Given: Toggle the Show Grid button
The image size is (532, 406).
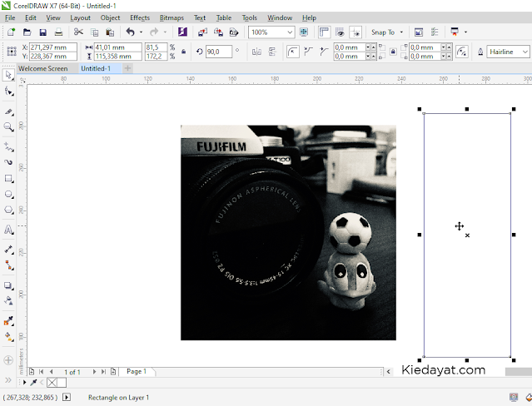Looking at the screenshot, I should 340,32.
